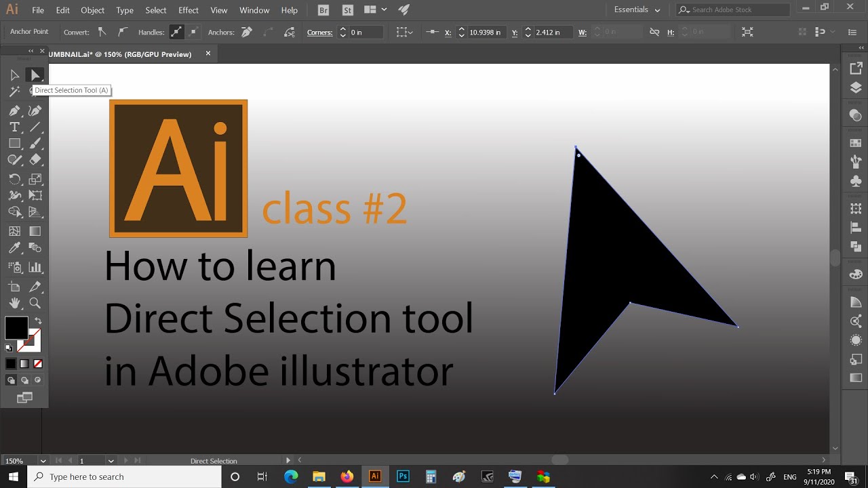The height and width of the screenshot is (488, 868).
Task: Convert selected anchor points to corner
Action: (x=102, y=32)
